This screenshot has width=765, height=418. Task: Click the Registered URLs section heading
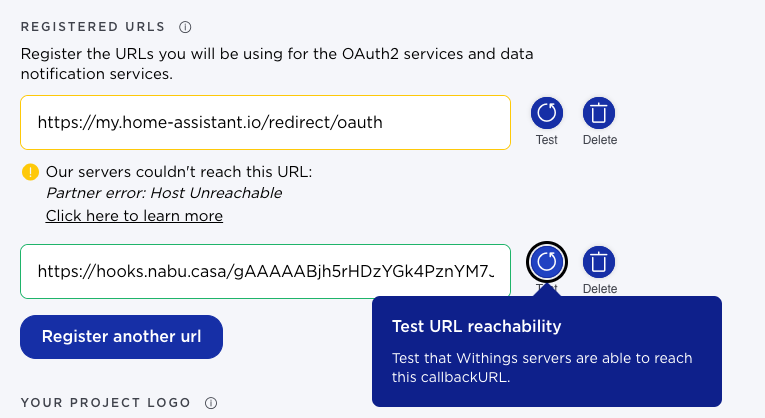[93, 27]
